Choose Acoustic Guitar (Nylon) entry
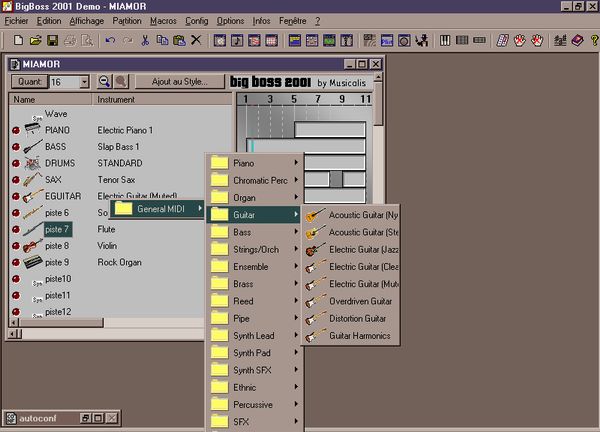600x432 pixels. tap(351, 215)
